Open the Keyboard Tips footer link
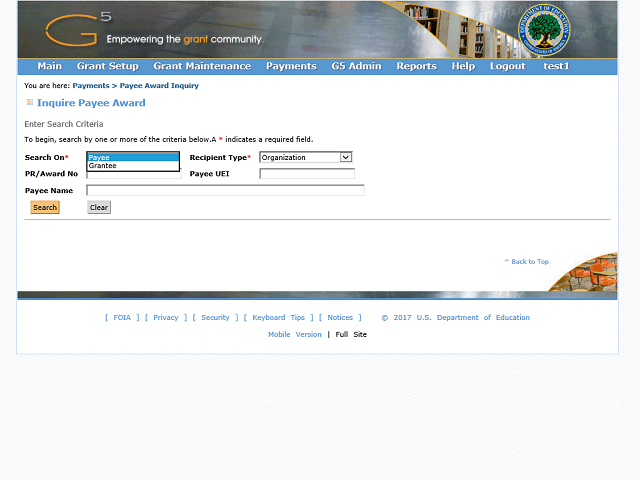The height and width of the screenshot is (480, 640). coord(278,318)
